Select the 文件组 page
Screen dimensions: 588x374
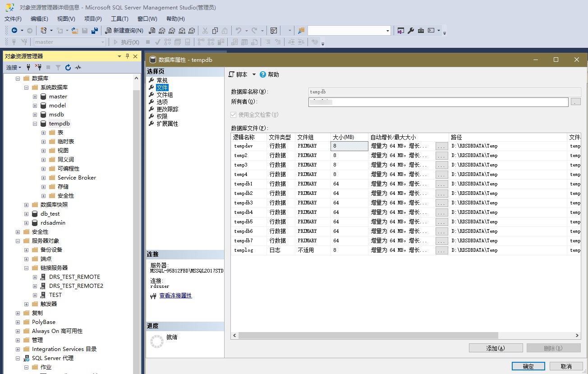pyautogui.click(x=165, y=95)
